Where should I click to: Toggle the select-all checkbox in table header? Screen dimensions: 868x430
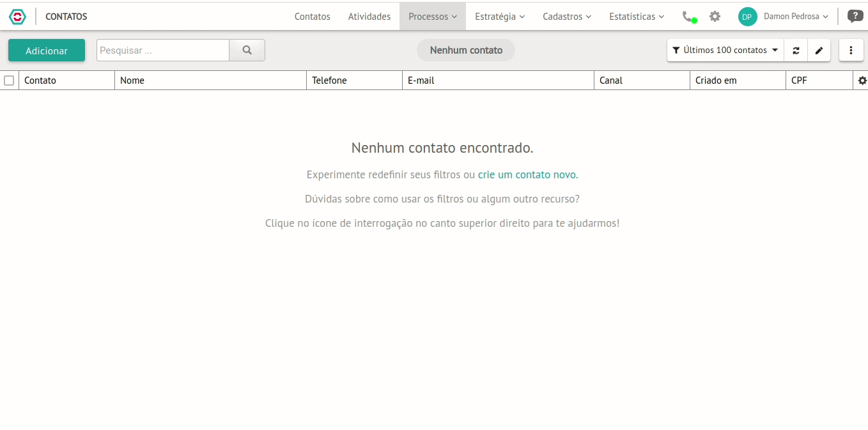coord(9,81)
